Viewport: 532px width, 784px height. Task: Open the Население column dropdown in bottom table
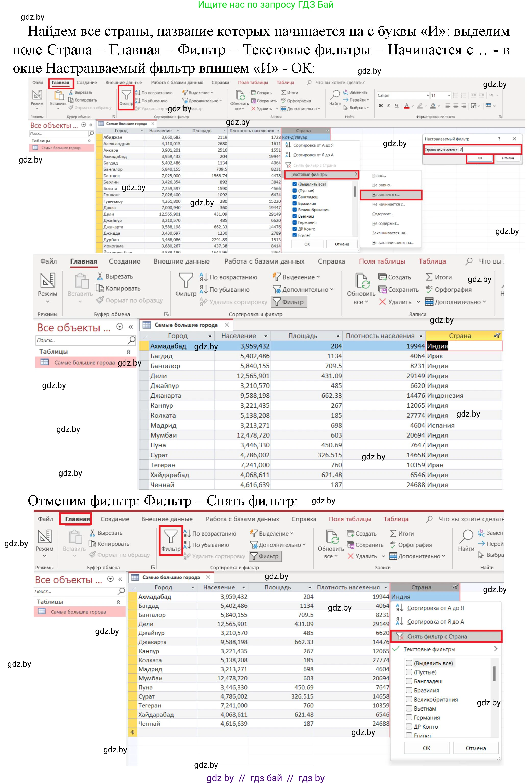(244, 588)
